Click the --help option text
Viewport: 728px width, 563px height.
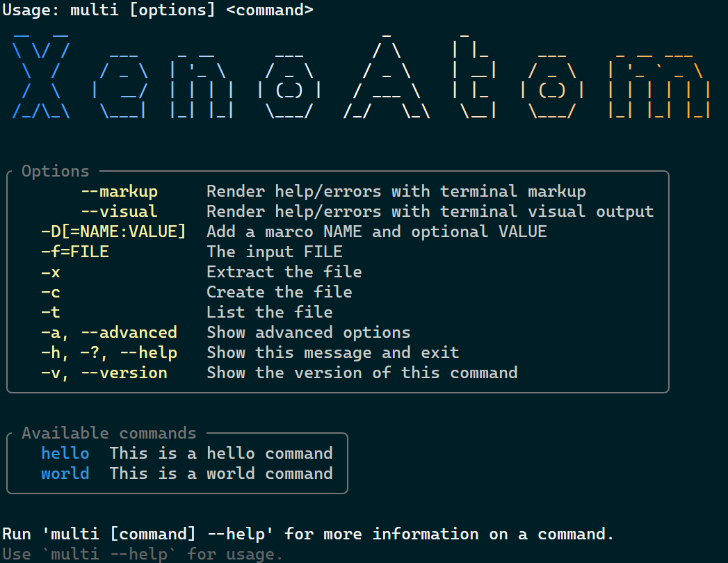click(x=149, y=353)
